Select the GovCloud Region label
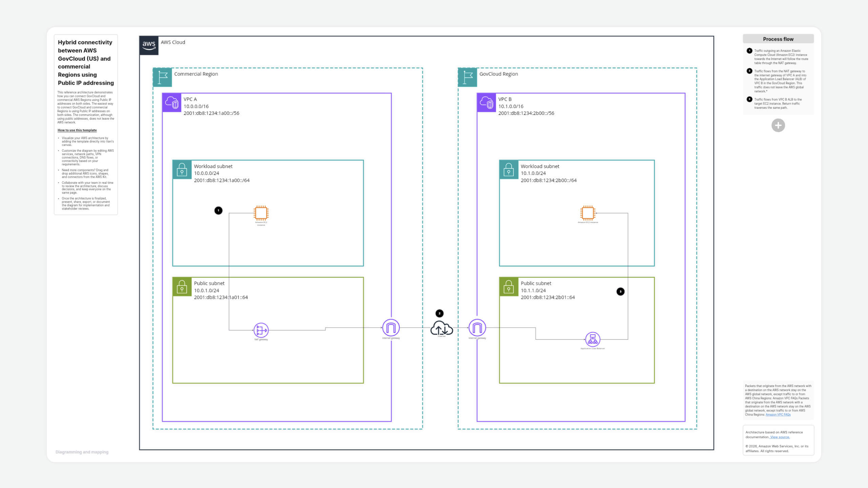Screen dimensions: 868x488 coord(498,74)
